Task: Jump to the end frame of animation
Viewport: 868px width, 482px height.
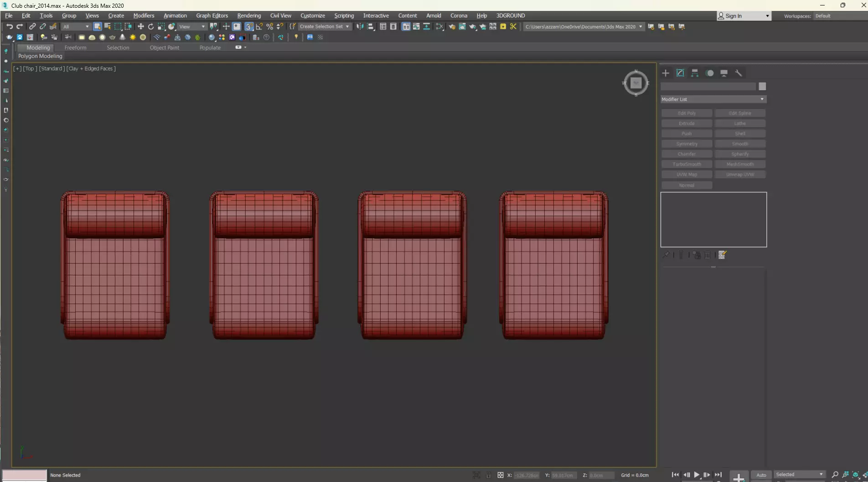Action: pos(718,475)
